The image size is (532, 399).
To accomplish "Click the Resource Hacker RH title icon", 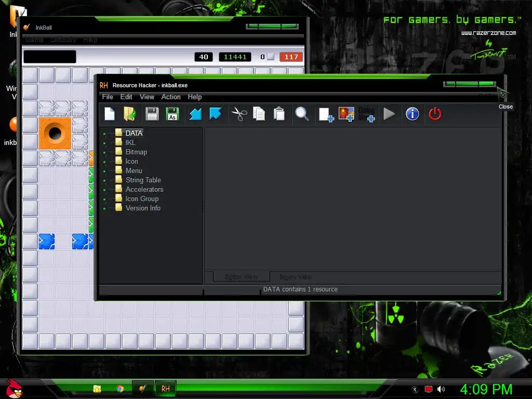I will [x=104, y=85].
